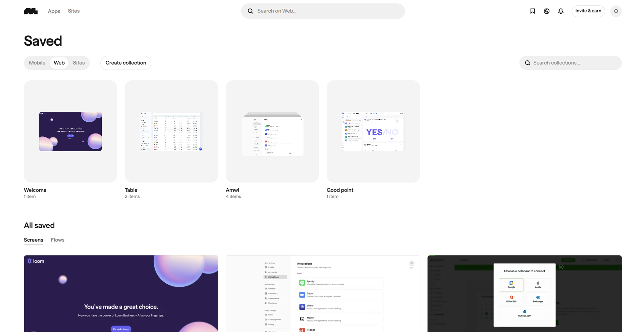Click the Invite & earn button
Viewport: 644px width, 332px height.
point(588,11)
